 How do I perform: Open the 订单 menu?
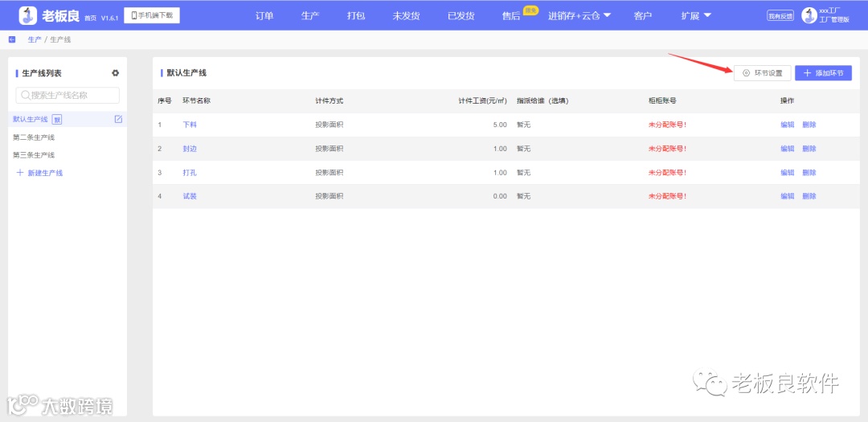pyautogui.click(x=264, y=15)
